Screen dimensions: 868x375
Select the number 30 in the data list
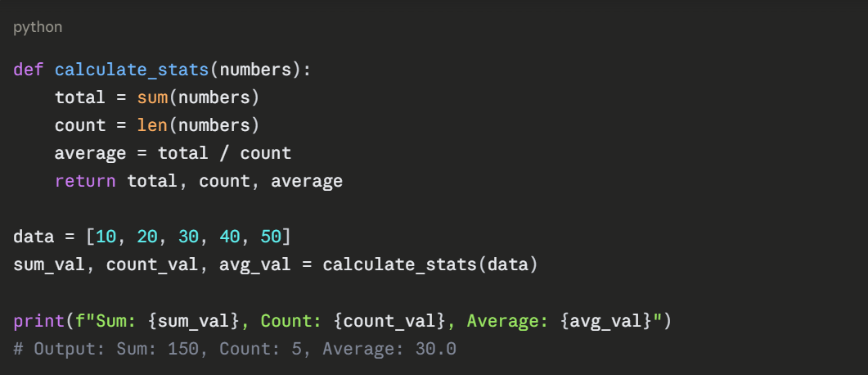pyautogui.click(x=188, y=237)
